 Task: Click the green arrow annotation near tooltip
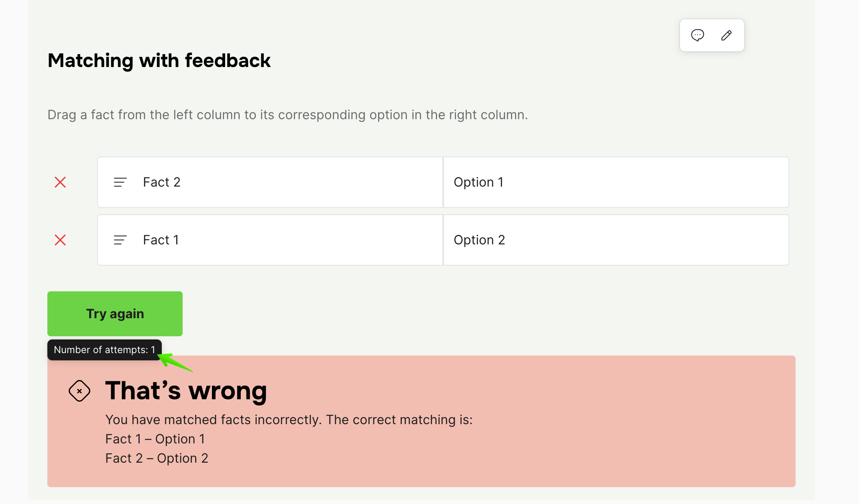coord(175,362)
